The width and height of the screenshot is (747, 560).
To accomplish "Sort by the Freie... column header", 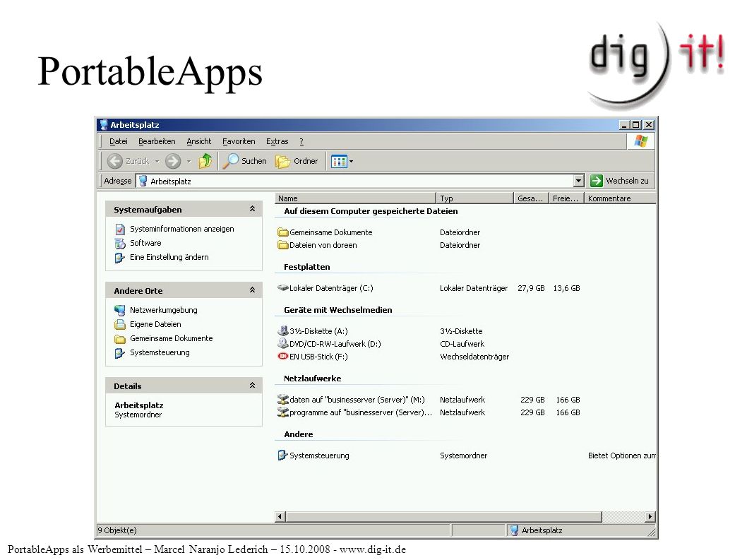I will tap(566, 198).
